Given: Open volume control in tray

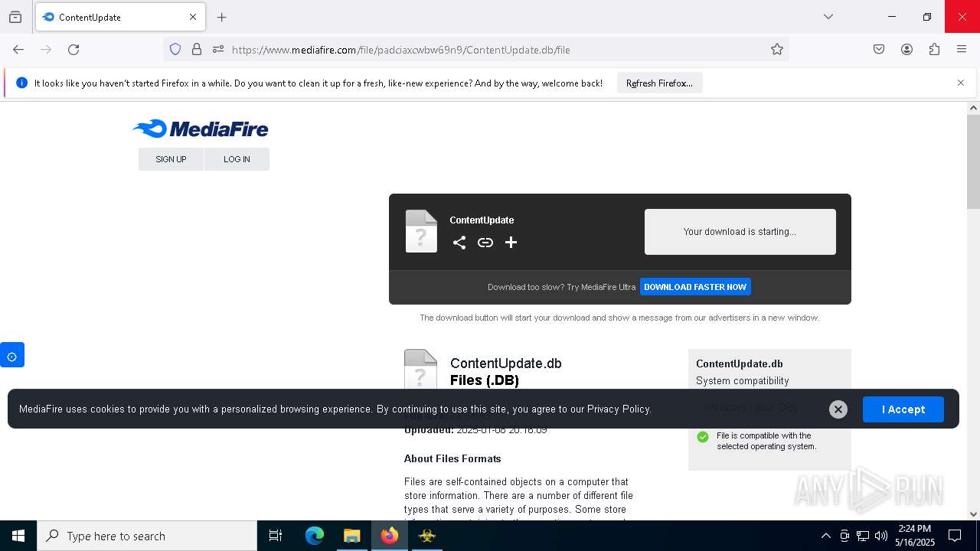Looking at the screenshot, I should [881, 536].
